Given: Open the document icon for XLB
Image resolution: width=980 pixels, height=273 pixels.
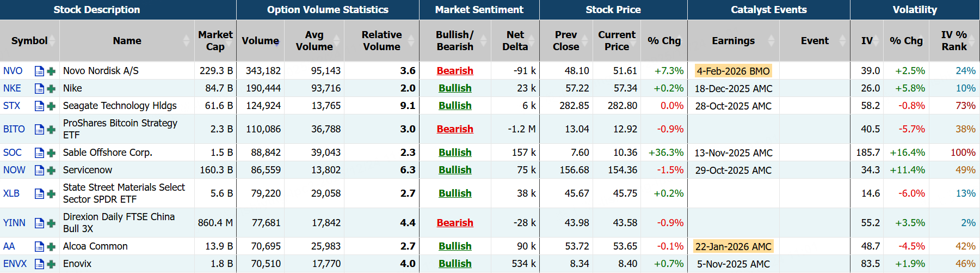Looking at the screenshot, I should click(39, 193).
